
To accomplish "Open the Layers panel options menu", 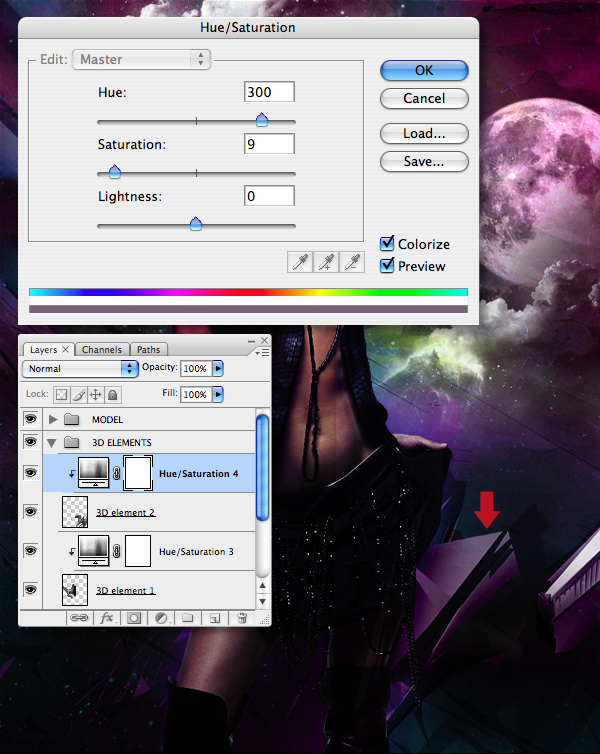I will pos(262,352).
